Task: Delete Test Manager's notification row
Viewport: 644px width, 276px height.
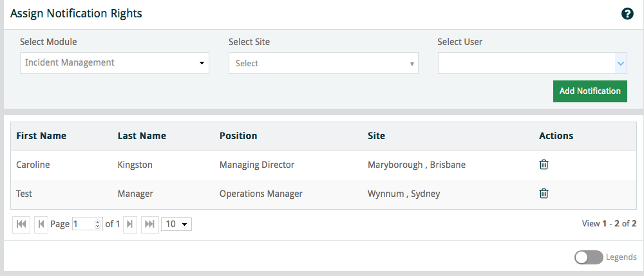Action: (544, 193)
